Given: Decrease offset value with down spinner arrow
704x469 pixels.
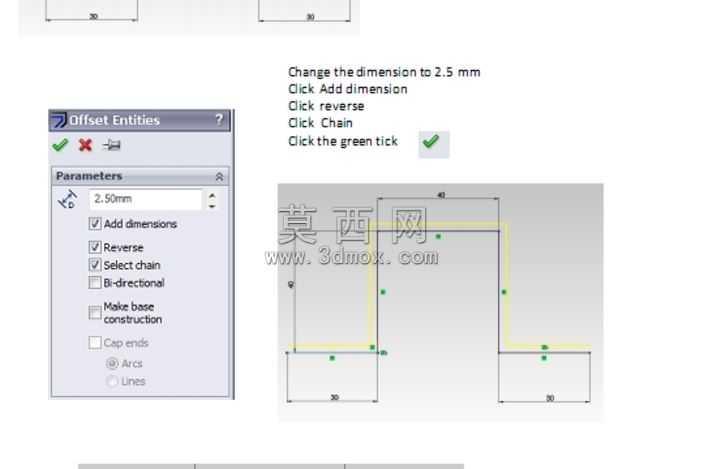Looking at the screenshot, I should (x=212, y=206).
